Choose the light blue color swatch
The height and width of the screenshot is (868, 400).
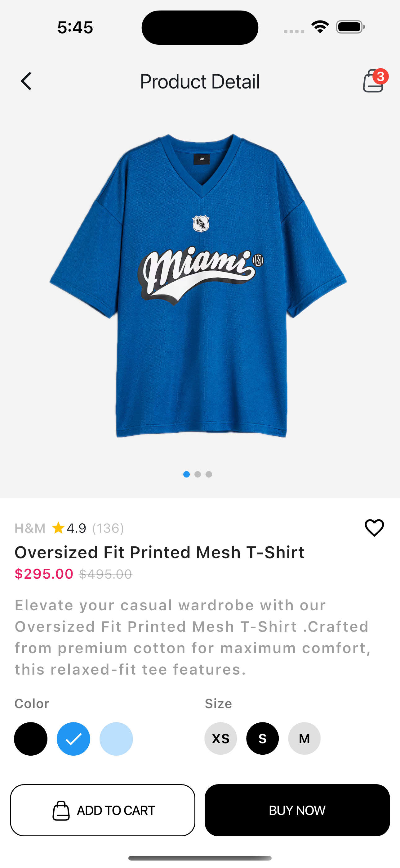116,739
